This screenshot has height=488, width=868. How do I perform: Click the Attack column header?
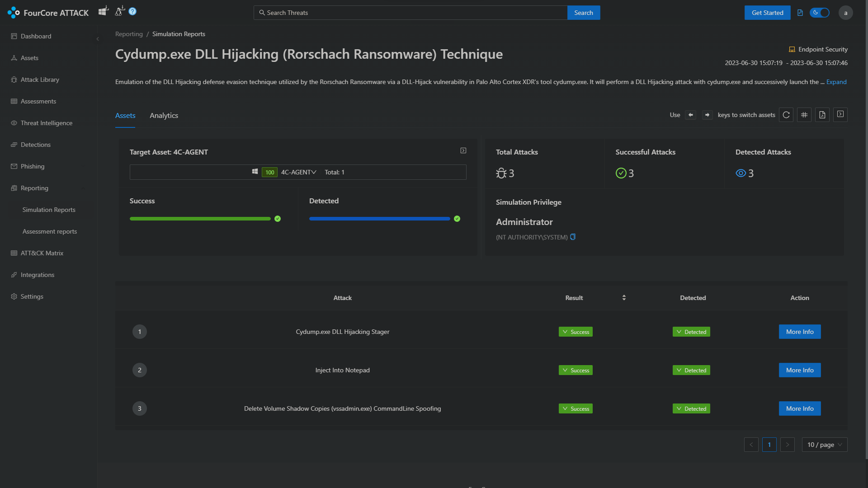click(x=342, y=298)
